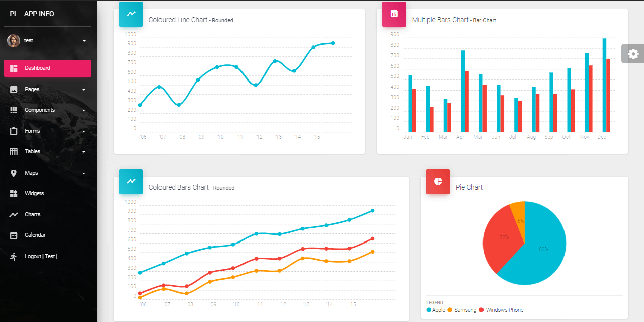Open the Pages menu item
Screen dimensions: 644x322
coord(47,89)
